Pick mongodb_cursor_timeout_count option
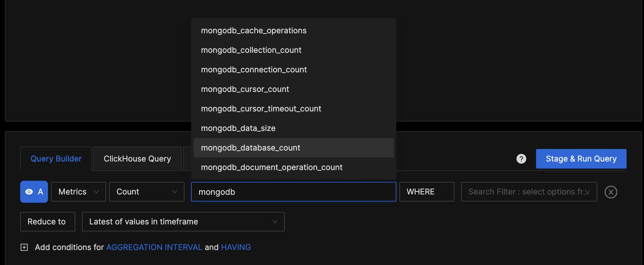The width and height of the screenshot is (644, 265). click(294, 109)
